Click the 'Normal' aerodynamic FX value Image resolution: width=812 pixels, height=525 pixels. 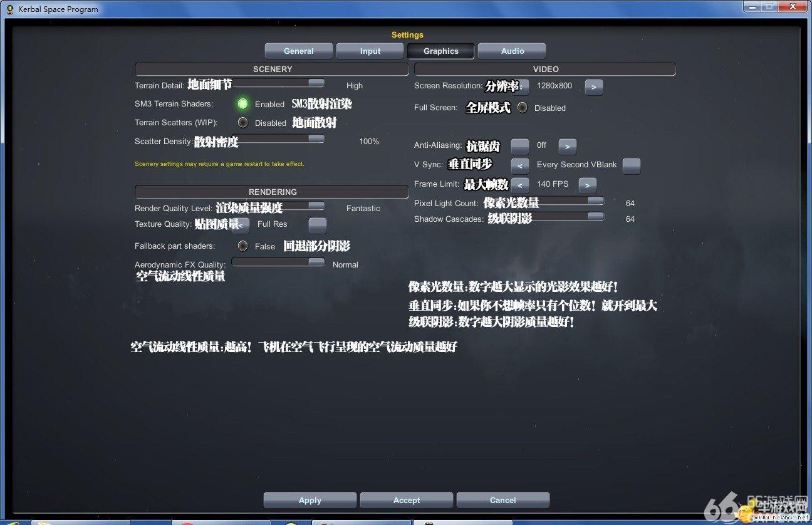point(345,265)
